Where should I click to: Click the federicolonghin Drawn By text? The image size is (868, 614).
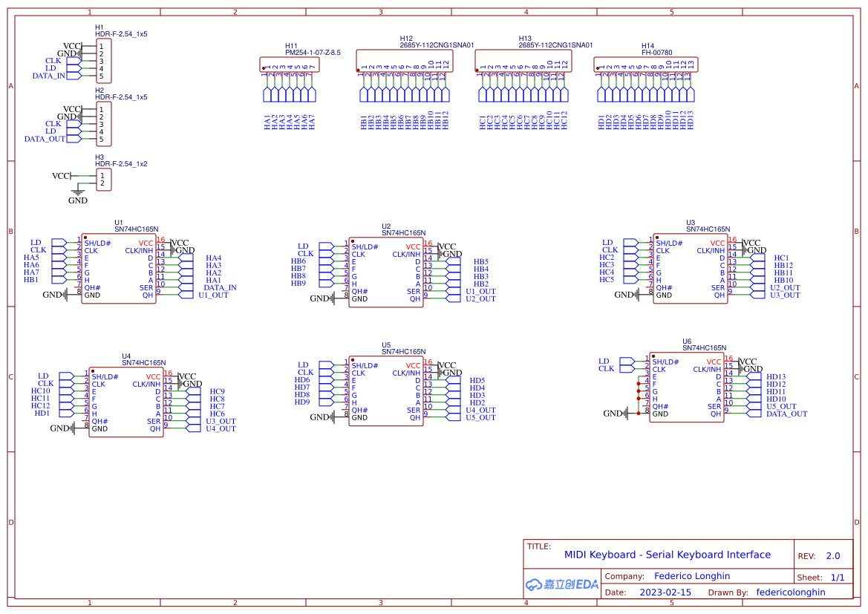791,592
